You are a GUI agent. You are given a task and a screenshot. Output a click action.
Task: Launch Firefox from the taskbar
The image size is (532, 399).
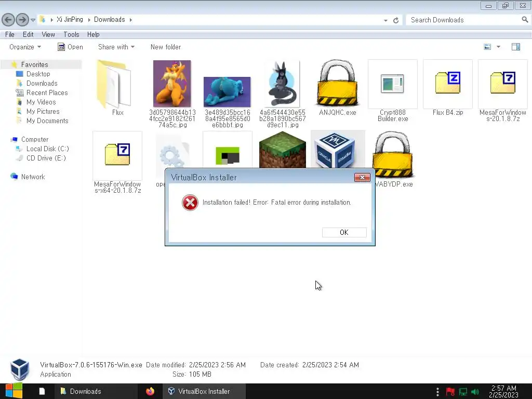pyautogui.click(x=150, y=391)
